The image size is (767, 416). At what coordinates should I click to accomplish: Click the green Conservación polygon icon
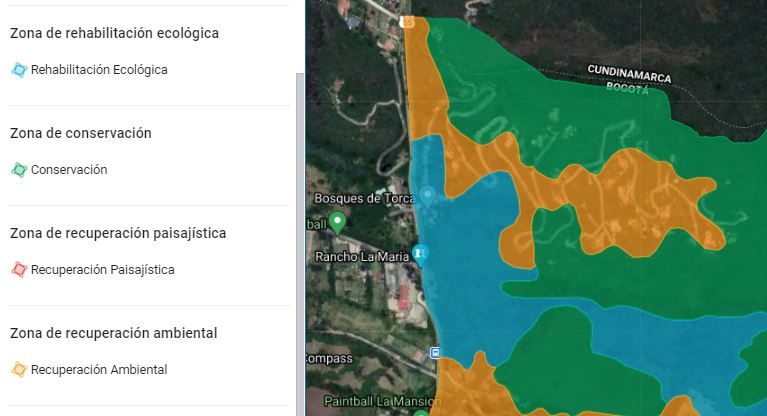[x=18, y=170]
